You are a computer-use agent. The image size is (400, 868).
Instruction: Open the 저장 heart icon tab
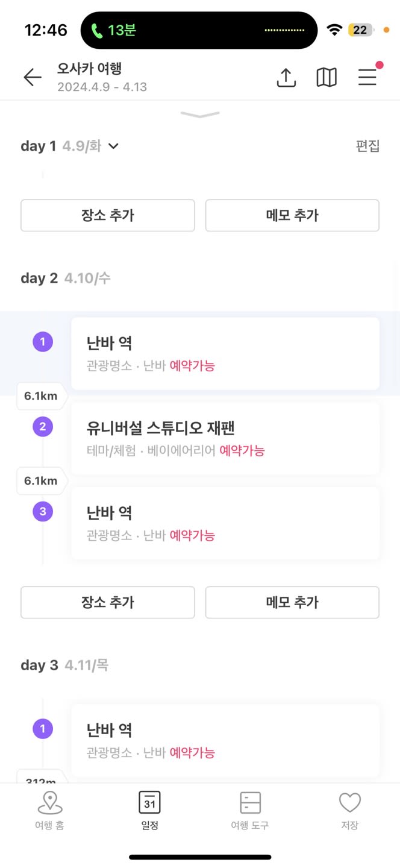tap(349, 811)
